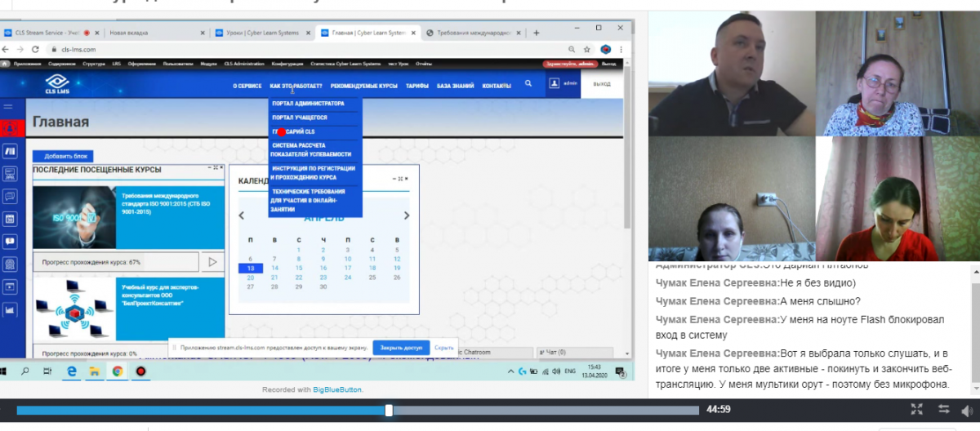Open the admin user menu

click(563, 83)
